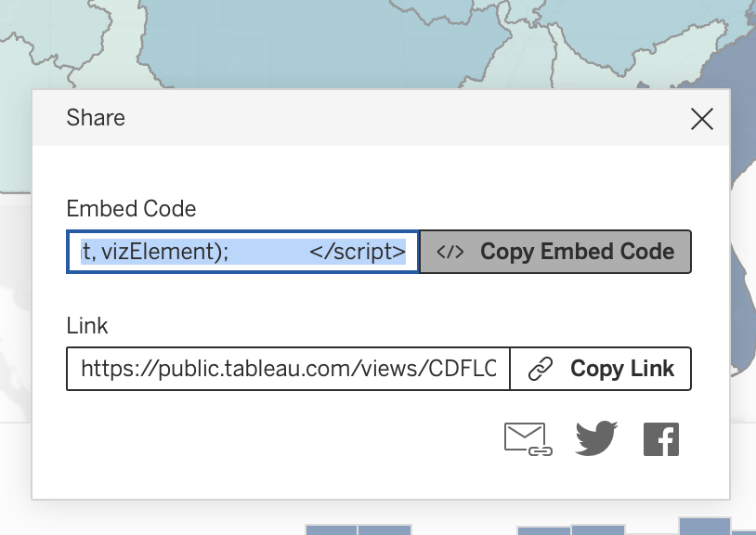The image size is (756, 535).
Task: Share on Twitter using the bird icon
Action: [x=596, y=438]
